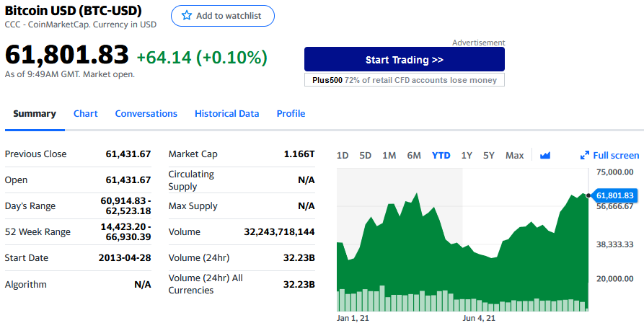The width and height of the screenshot is (644, 323).
Task: Open the Conversations tab
Action: pos(146,114)
